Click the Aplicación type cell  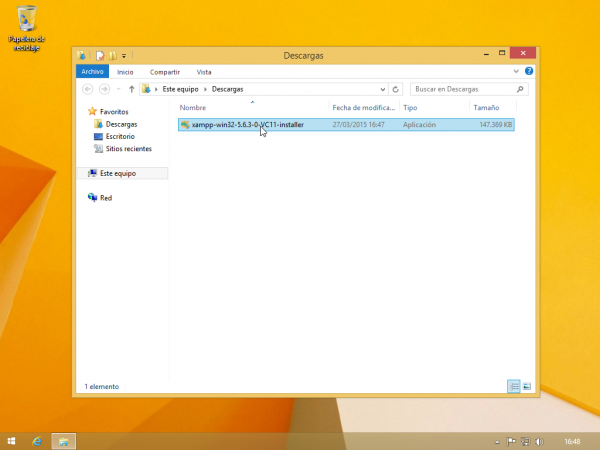click(x=419, y=125)
